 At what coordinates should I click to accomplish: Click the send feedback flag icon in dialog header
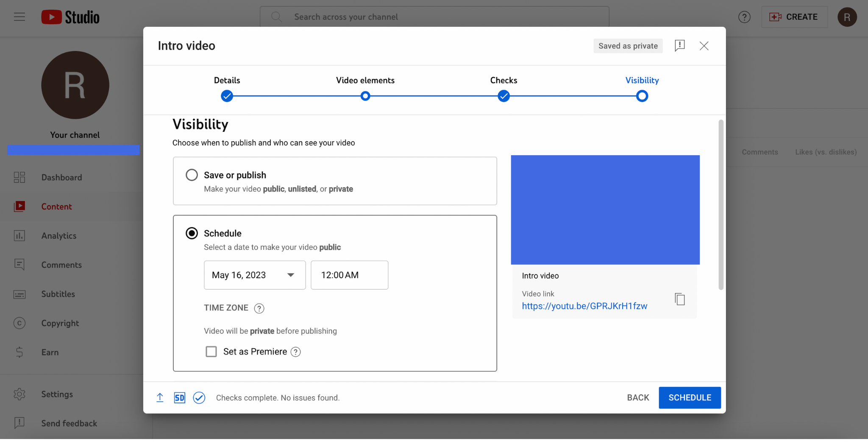point(679,46)
